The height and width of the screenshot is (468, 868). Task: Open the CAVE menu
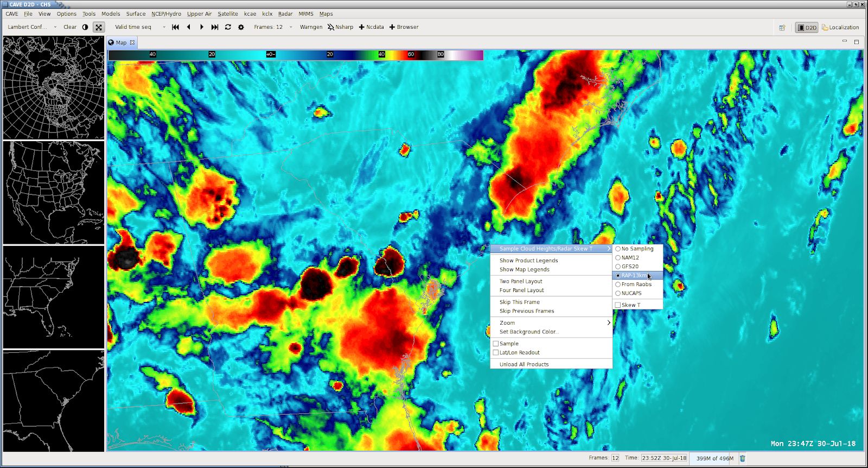tap(12, 14)
